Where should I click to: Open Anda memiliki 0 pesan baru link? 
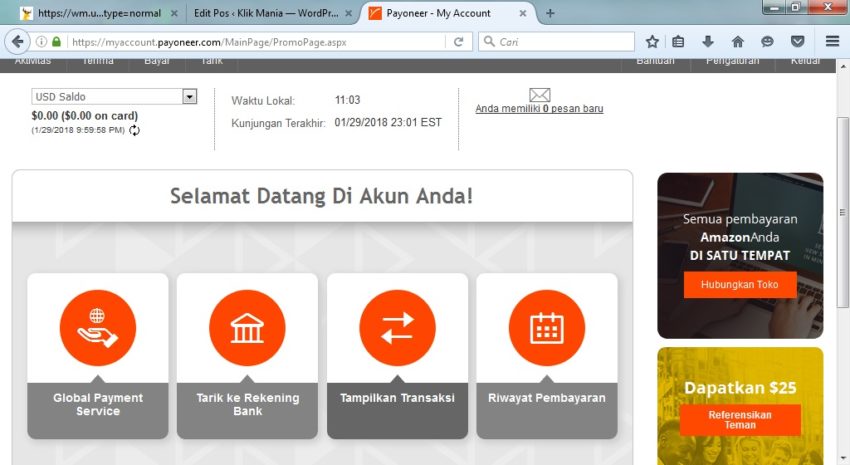pos(539,108)
